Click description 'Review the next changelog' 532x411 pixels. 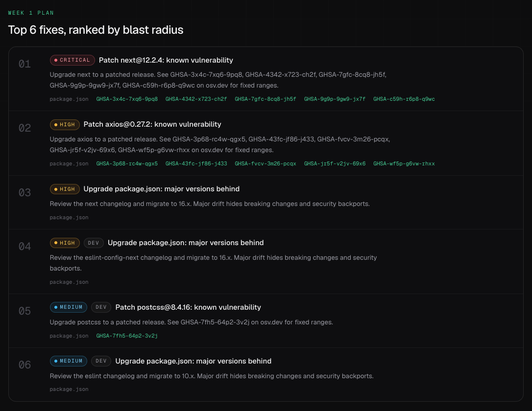(210, 204)
